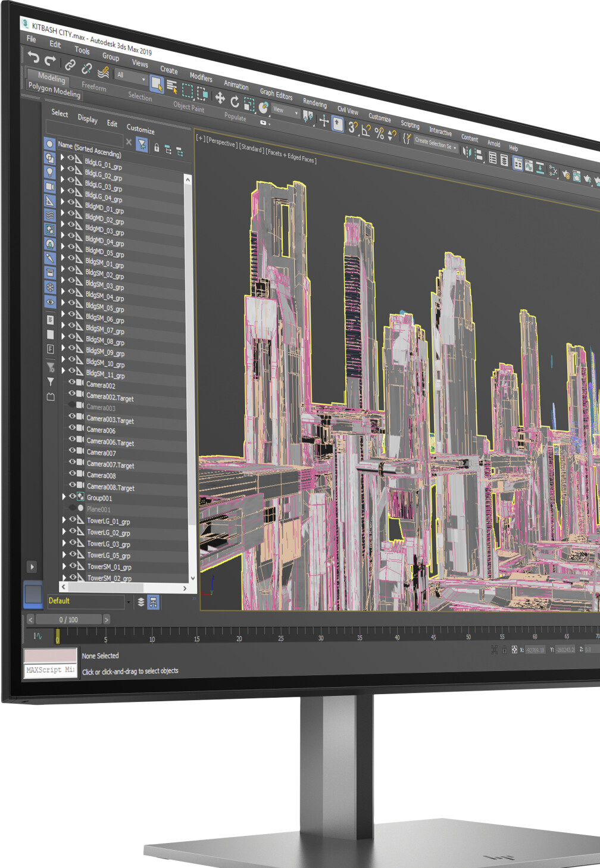Viewport: 600px width, 868px height.
Task: Show the hidden Plane001 object
Action: [x=72, y=508]
